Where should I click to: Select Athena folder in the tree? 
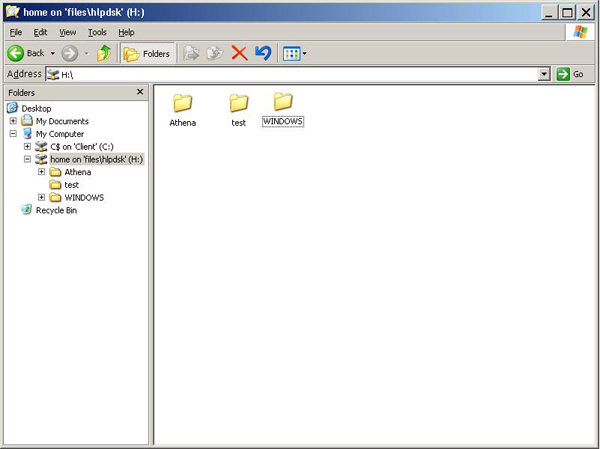coord(78,172)
